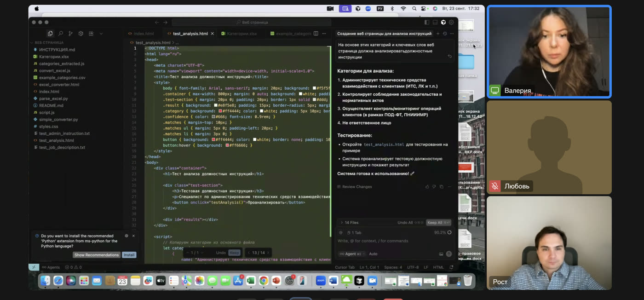644x300 pixels.
Task: Expand the 14 Files changed list
Action: pos(342,223)
